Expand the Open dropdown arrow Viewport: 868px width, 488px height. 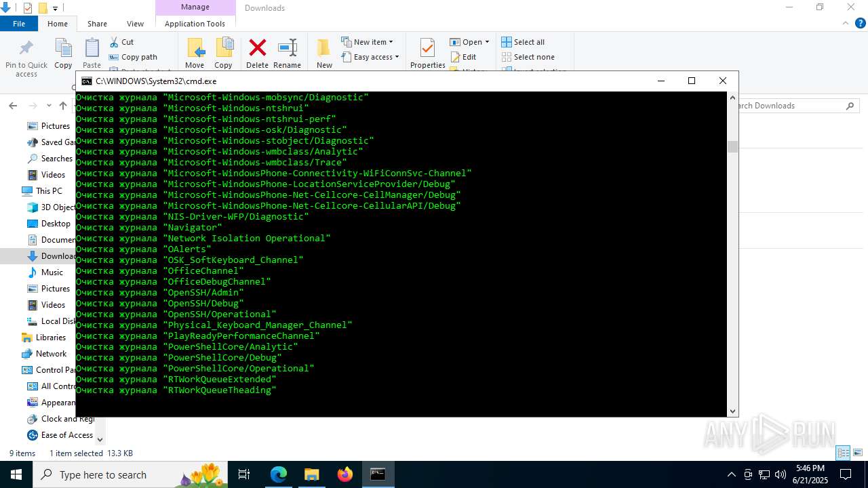coord(487,42)
